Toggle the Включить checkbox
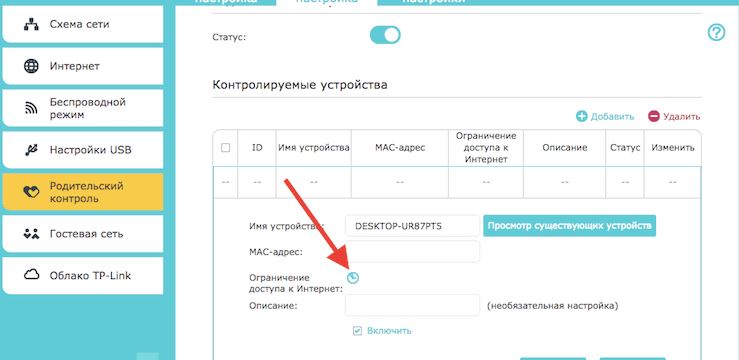The width and height of the screenshot is (739, 360). pos(357,331)
